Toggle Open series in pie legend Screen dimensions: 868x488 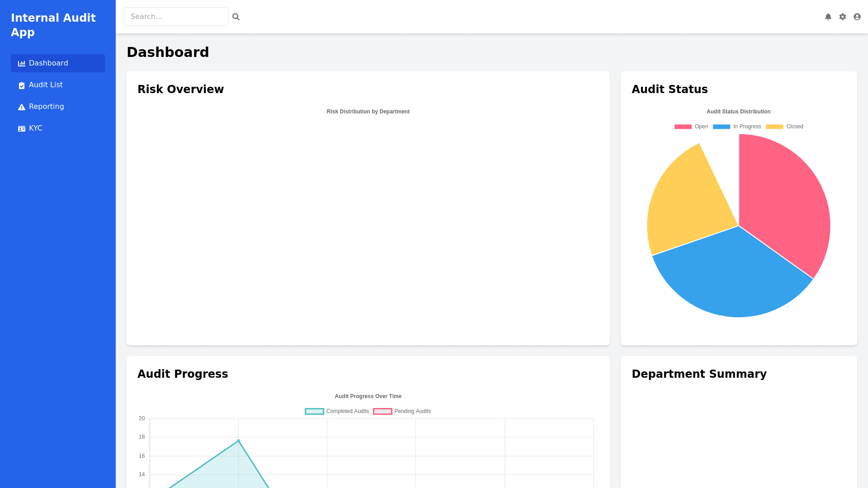click(691, 127)
